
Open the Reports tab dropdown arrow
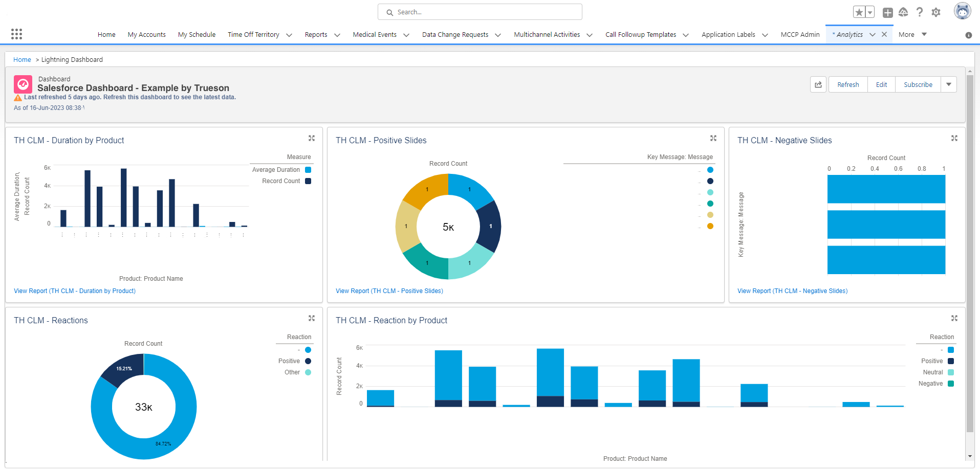[x=337, y=35]
